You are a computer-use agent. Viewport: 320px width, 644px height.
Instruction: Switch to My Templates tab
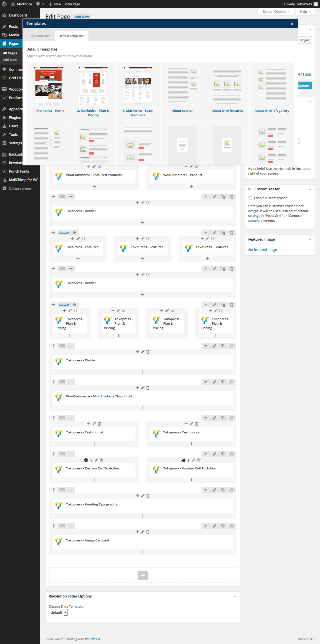click(x=40, y=36)
